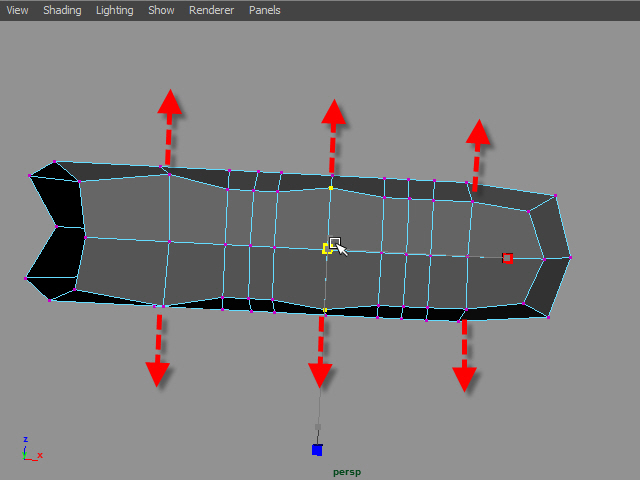Open the Panels menu
Screen dimensions: 640x480
(264, 10)
